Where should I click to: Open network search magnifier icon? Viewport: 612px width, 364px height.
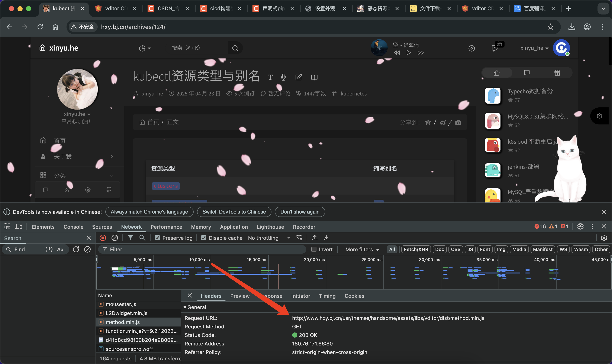(x=142, y=238)
